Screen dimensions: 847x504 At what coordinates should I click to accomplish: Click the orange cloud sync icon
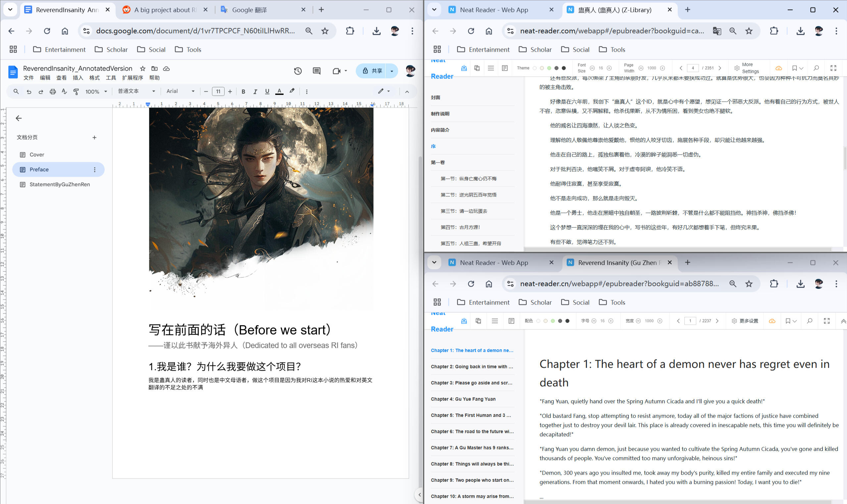coord(778,68)
